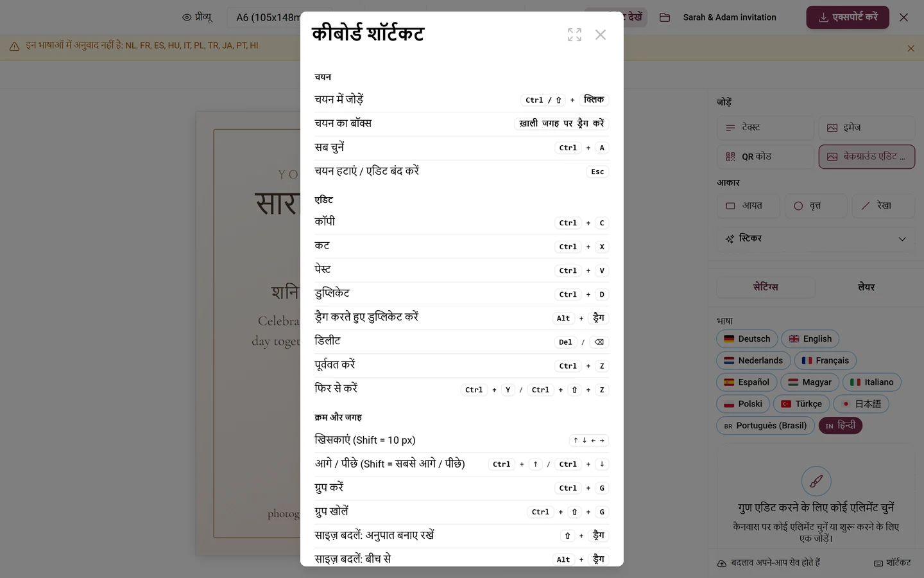
Task: Click the सब चुनें shortcut row label
Action: (329, 148)
